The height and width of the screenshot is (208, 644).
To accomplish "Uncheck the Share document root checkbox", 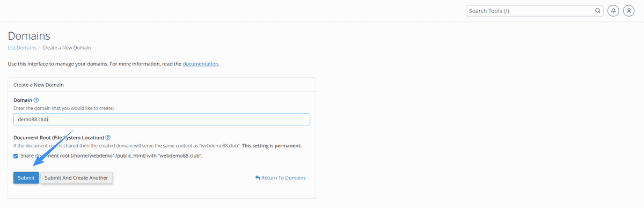I will click(16, 156).
